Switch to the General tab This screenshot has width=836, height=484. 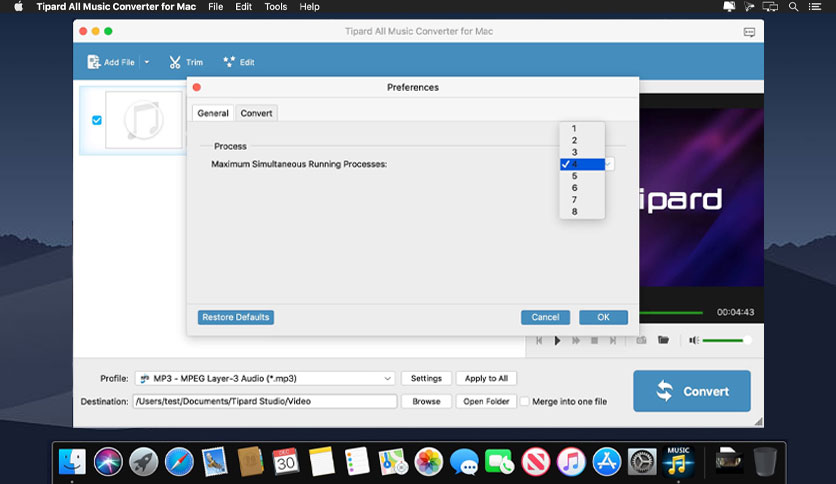pos(213,113)
